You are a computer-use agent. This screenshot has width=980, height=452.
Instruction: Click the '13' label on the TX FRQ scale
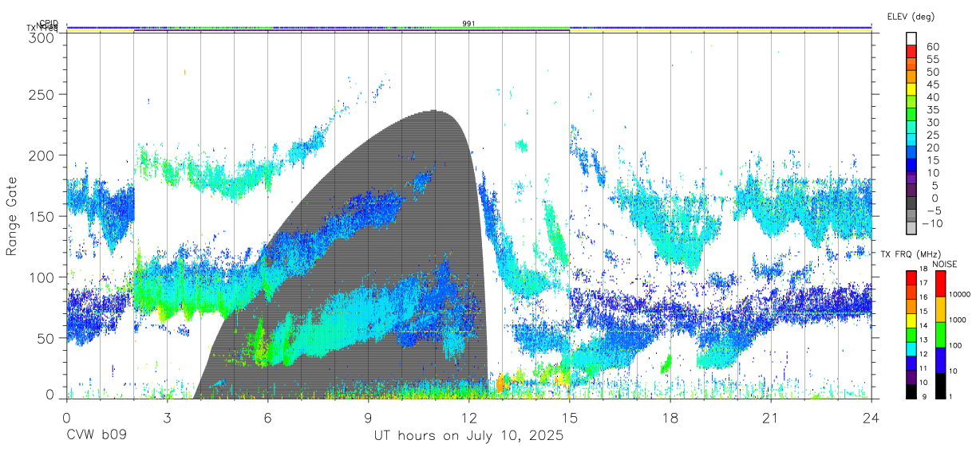(923, 340)
